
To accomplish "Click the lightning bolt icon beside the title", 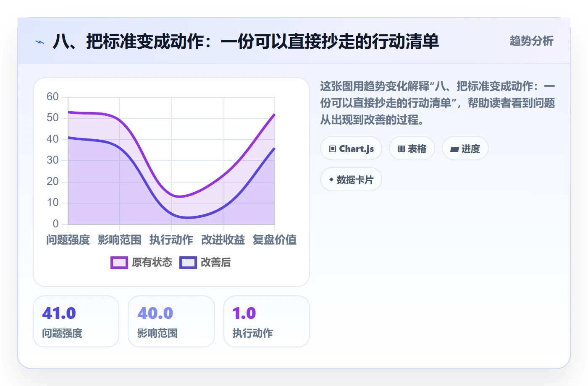I will click(40, 42).
